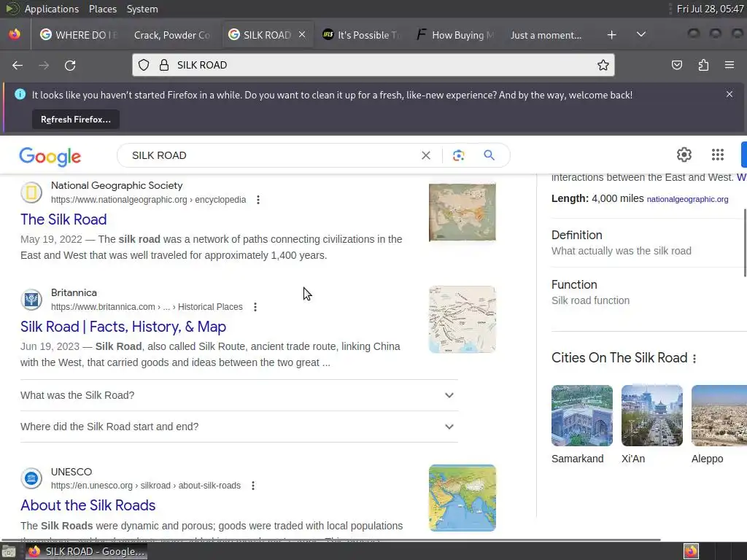Click the horizontal scrollbar at page bottom
The height and width of the screenshot is (560, 747).
[330, 540]
